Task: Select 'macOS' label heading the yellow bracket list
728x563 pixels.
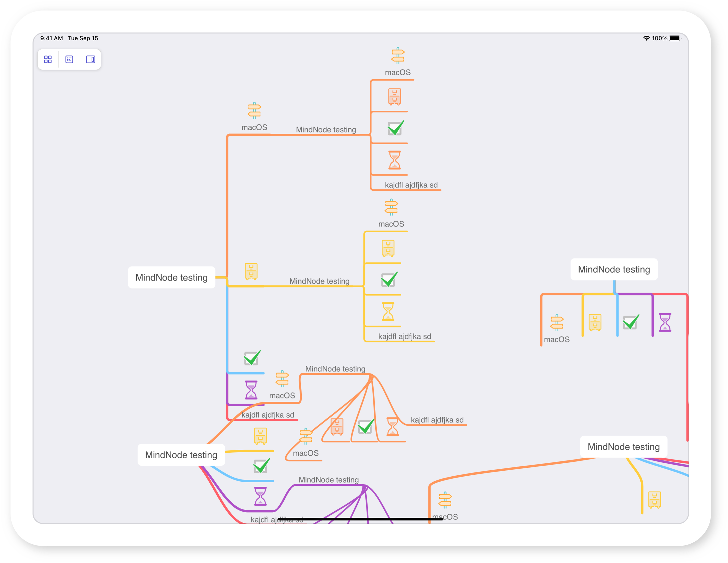Action: click(x=391, y=224)
